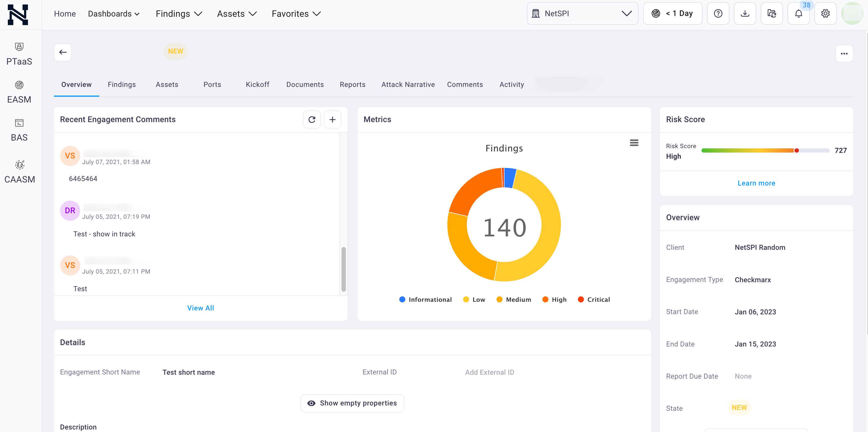Click Report Due Date None value
The height and width of the screenshot is (432, 868).
point(743,376)
